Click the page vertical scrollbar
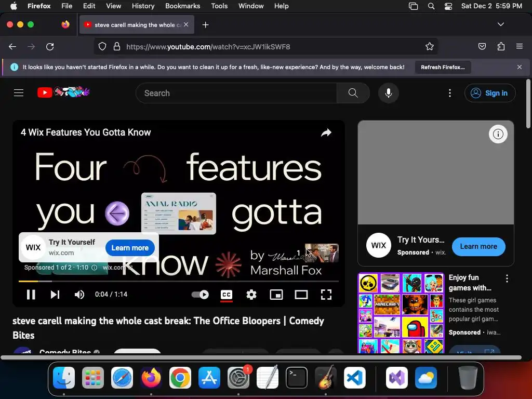The width and height of the screenshot is (532, 399). (x=528, y=104)
